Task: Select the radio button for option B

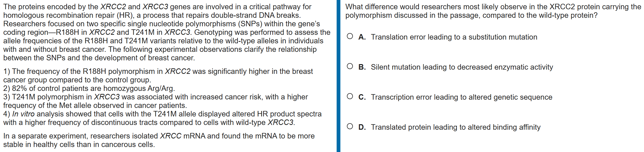Action: tap(350, 67)
